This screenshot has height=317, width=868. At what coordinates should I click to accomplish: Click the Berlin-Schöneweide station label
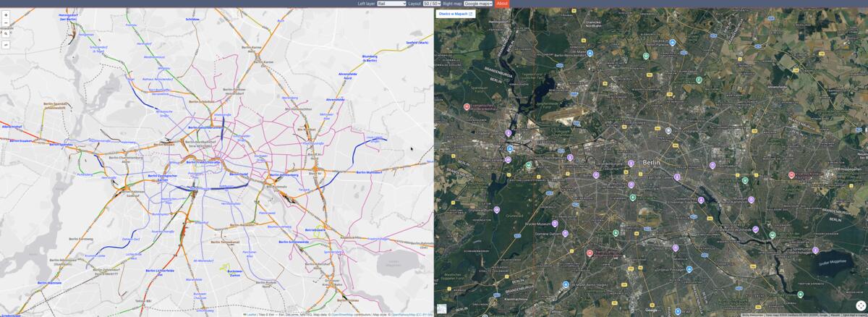click(x=294, y=242)
